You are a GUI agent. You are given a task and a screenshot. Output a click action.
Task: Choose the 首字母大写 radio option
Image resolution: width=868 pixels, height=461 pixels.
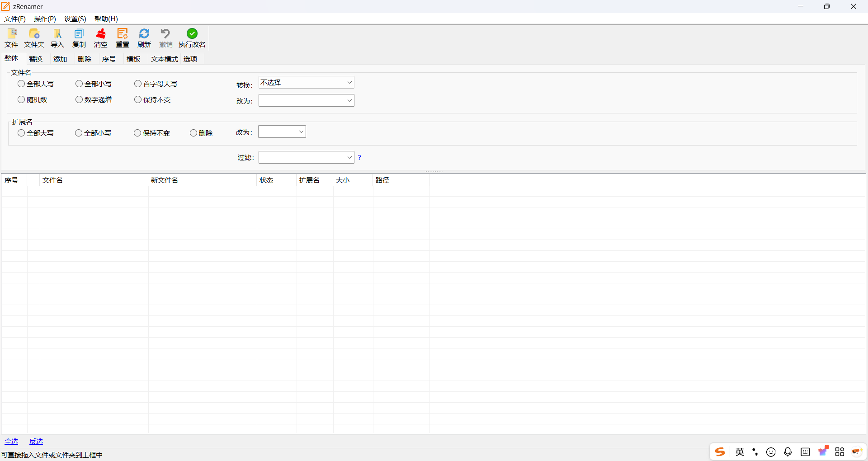pyautogui.click(x=138, y=84)
